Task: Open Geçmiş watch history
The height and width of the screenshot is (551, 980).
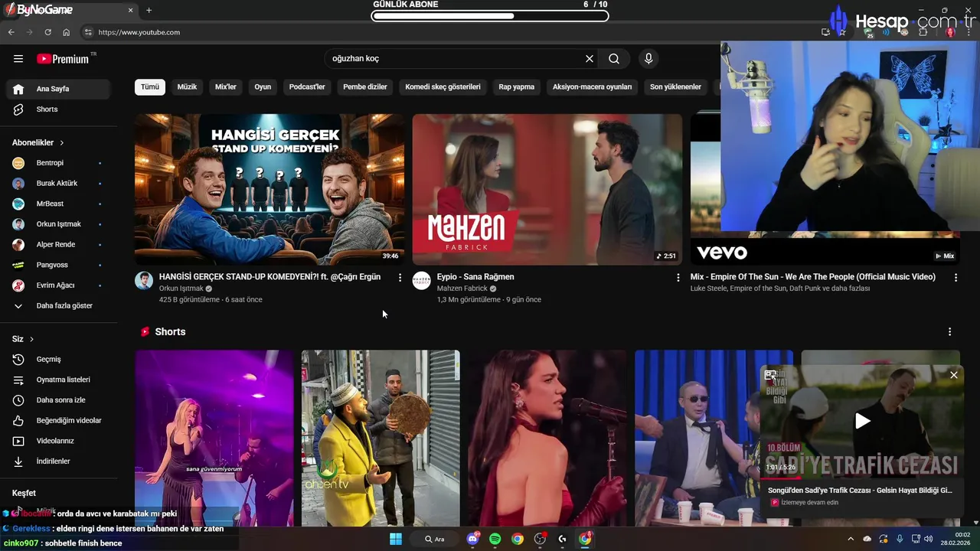Action: point(58,360)
